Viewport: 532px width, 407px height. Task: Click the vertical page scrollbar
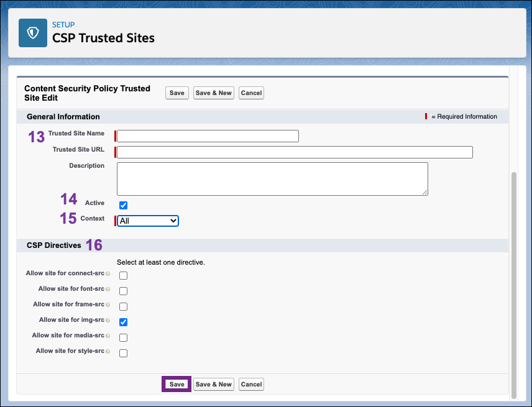point(513,280)
